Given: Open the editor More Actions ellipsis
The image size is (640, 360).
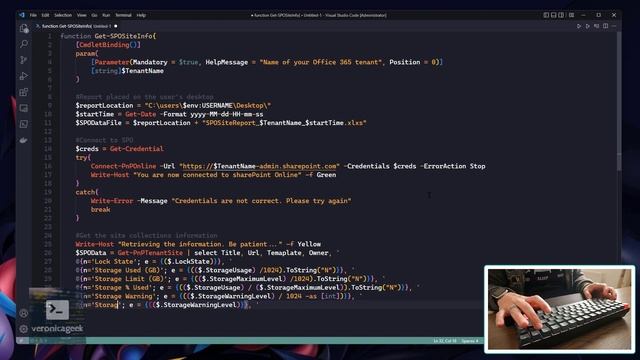Looking at the screenshot, I should [614, 26].
